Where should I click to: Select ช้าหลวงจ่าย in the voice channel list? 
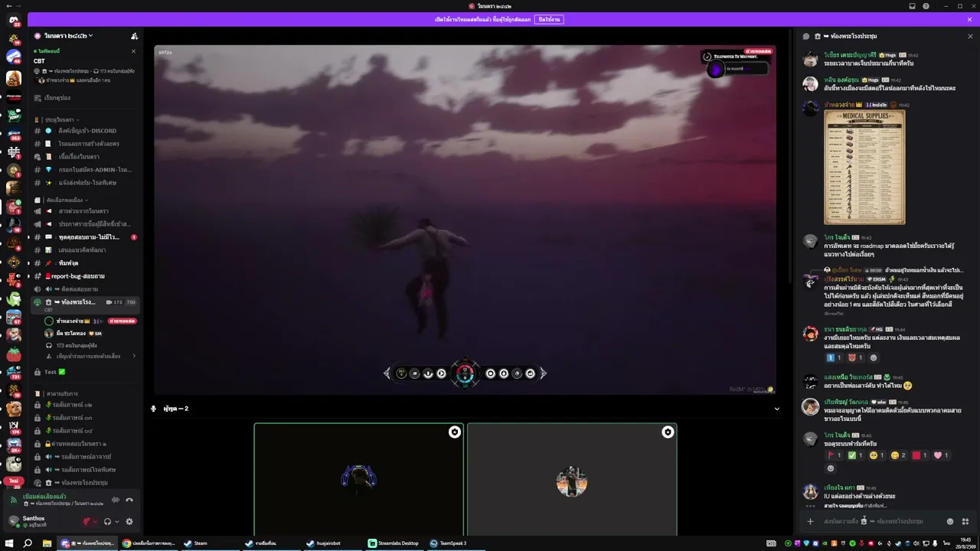tap(91, 321)
